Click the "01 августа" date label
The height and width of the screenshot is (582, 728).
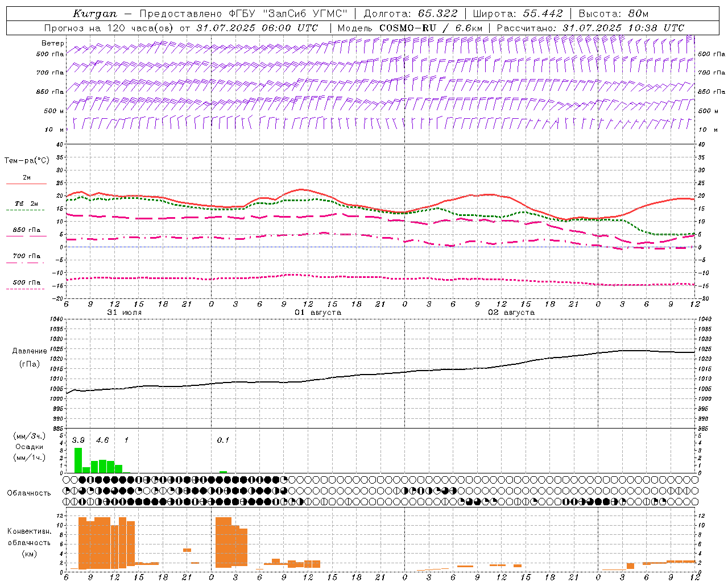tap(318, 313)
